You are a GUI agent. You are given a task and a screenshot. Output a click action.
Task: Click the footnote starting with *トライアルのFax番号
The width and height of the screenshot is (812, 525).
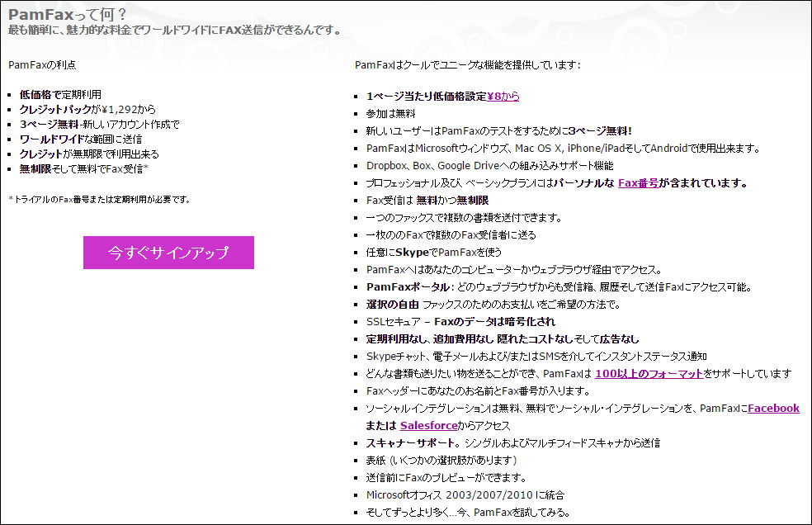99,200
